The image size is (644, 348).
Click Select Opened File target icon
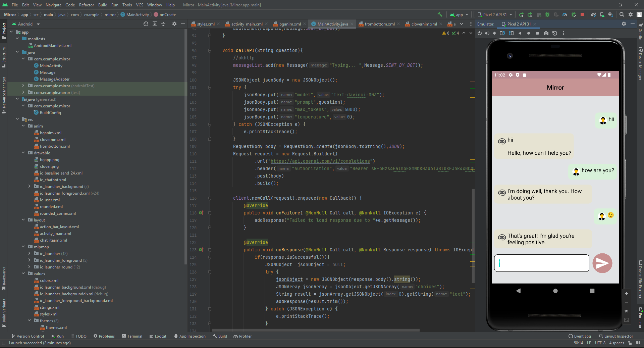tap(146, 24)
